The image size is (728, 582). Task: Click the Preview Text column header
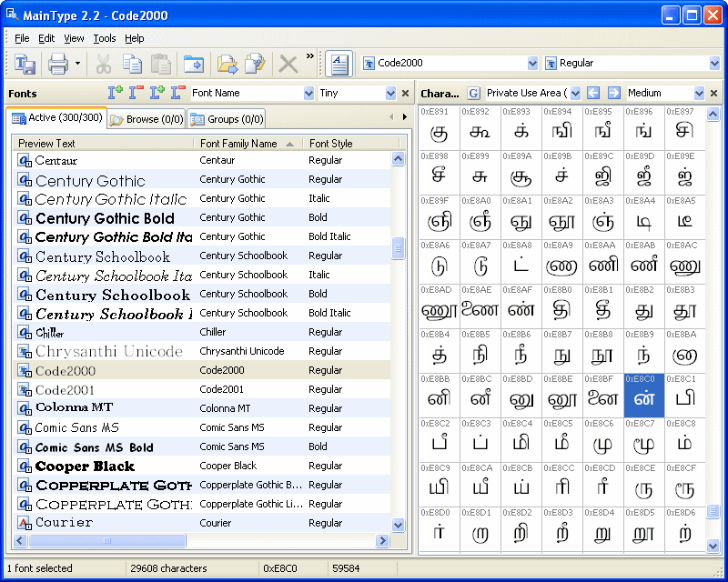pyautogui.click(x=103, y=144)
